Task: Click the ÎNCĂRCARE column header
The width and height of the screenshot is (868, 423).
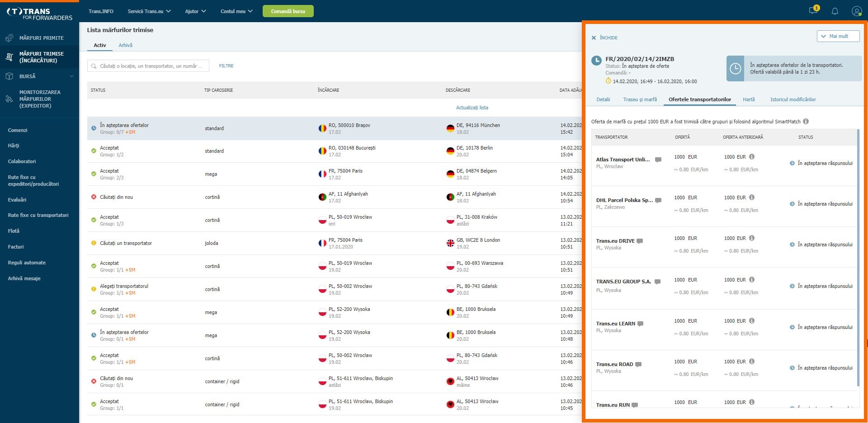Action: [x=328, y=90]
